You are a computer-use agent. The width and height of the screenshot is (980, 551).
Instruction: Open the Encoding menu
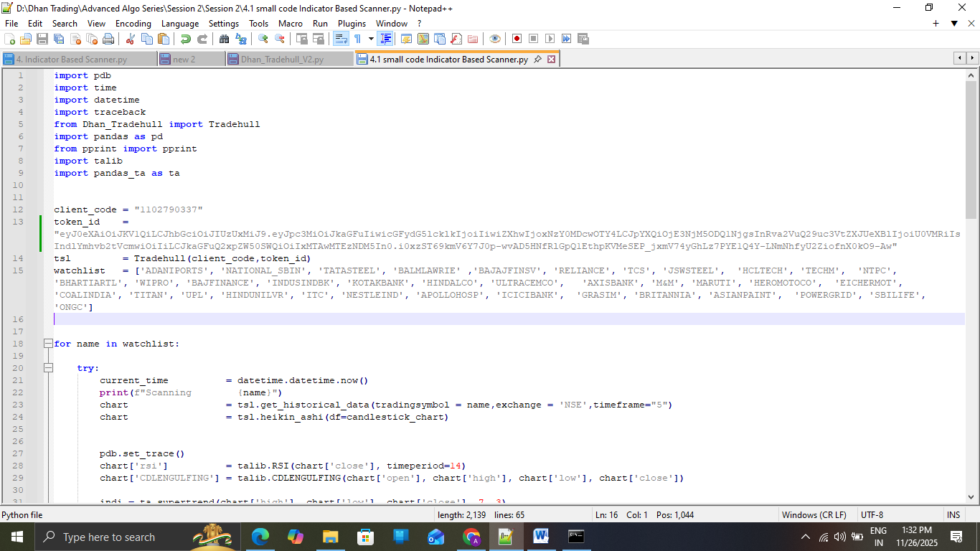[133, 24]
